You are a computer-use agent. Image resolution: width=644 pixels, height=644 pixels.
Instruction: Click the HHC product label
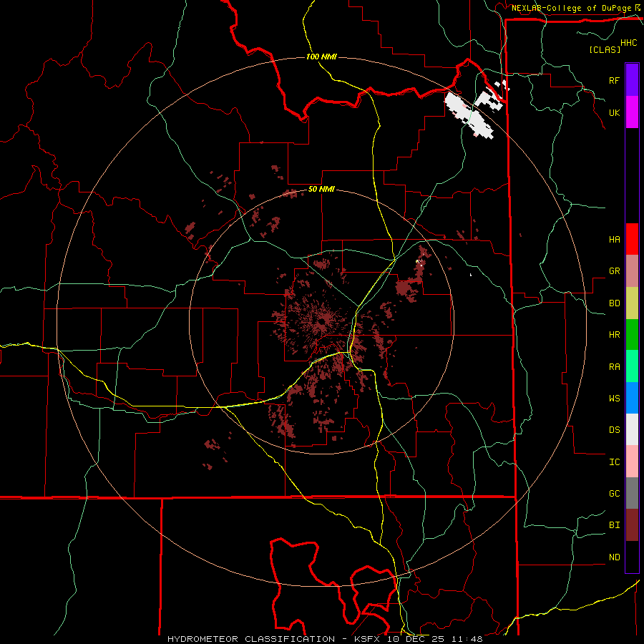click(x=629, y=43)
